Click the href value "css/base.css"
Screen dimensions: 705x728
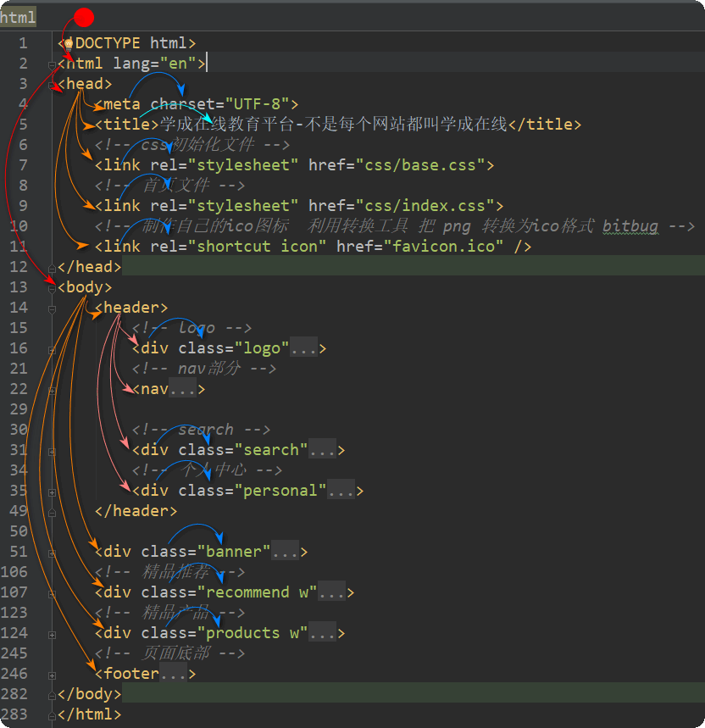420,164
